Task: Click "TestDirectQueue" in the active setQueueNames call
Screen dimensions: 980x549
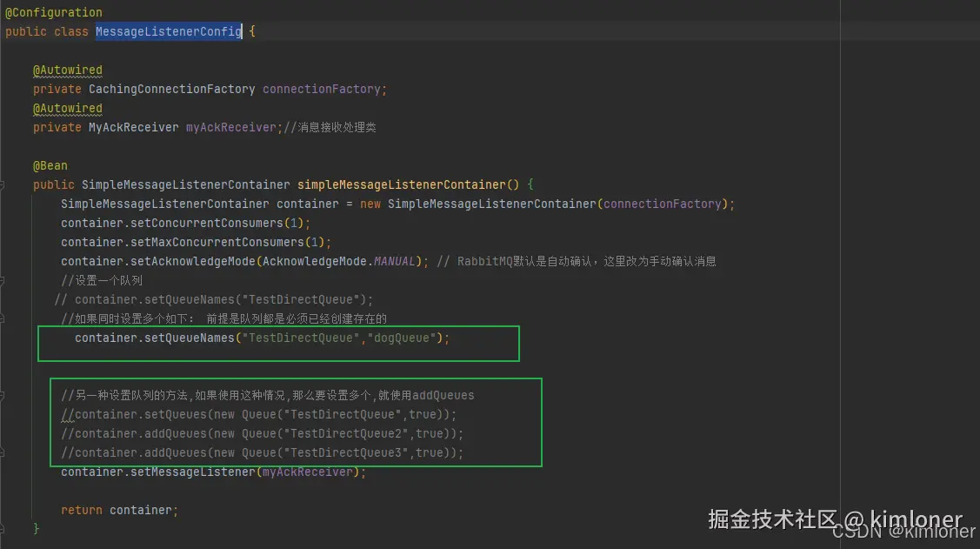Action: [x=301, y=338]
